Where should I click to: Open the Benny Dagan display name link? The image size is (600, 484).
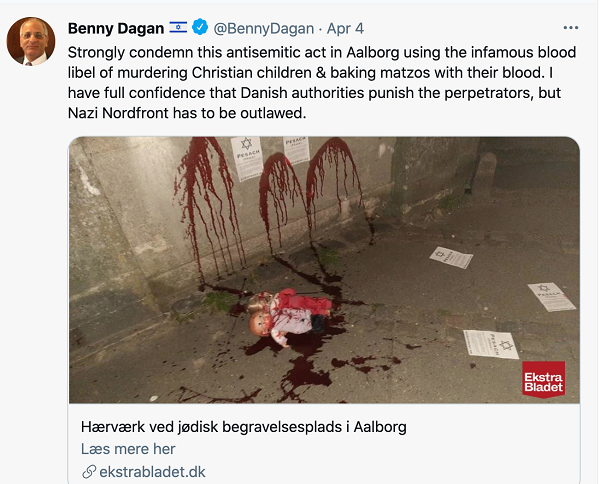(116, 28)
